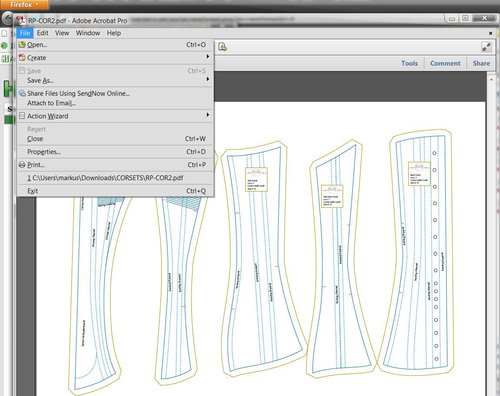Image resolution: width=500 pixels, height=396 pixels.
Task: Click the vertical scrollbar up arrow
Action: 491,80
